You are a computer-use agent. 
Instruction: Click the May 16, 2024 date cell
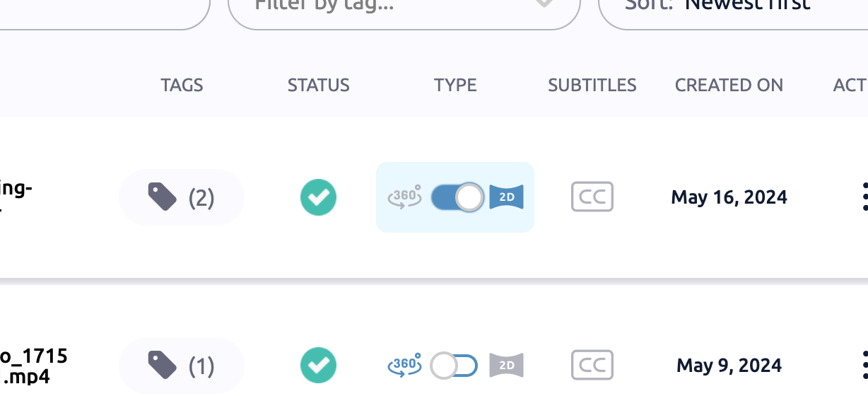click(x=729, y=197)
